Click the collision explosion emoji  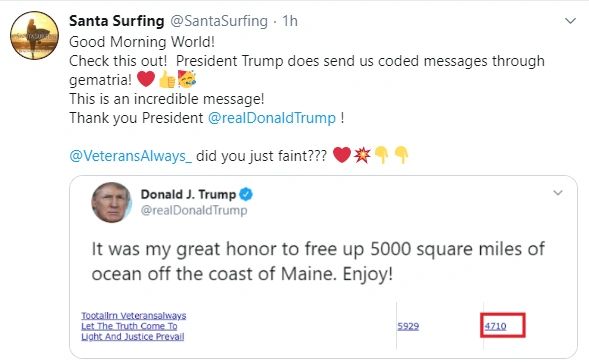tap(362, 155)
